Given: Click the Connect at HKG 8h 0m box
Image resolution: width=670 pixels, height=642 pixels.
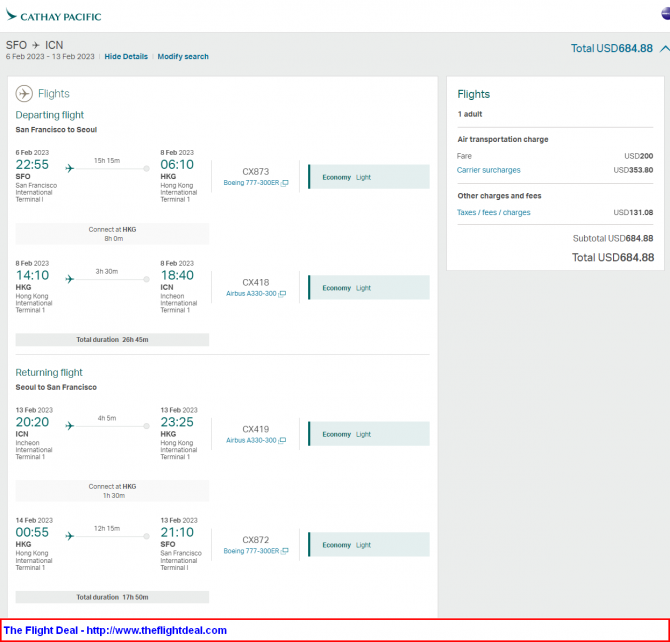Looking at the screenshot, I should (112, 234).
